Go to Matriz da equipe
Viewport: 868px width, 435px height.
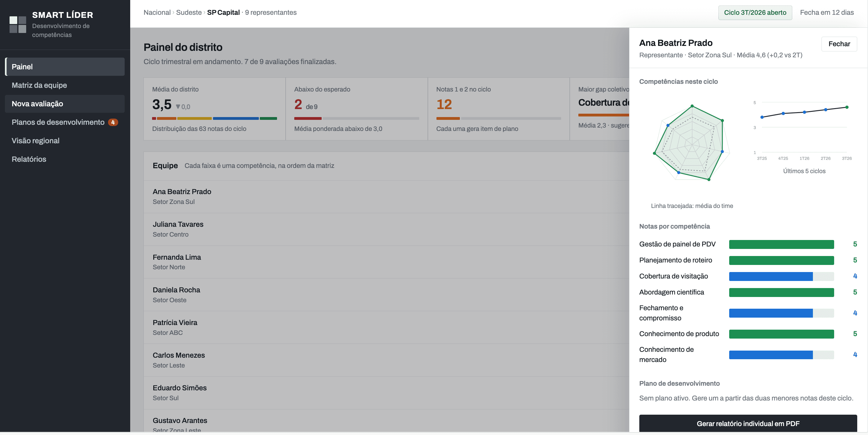click(x=65, y=85)
